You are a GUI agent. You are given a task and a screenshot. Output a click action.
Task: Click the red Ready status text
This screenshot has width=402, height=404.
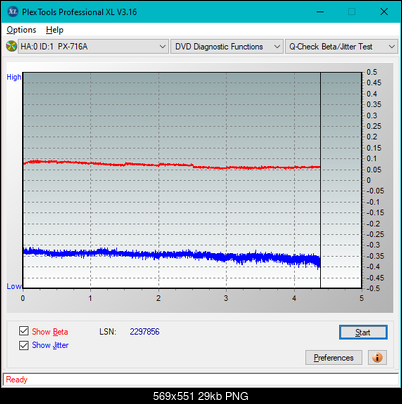pyautogui.click(x=17, y=380)
